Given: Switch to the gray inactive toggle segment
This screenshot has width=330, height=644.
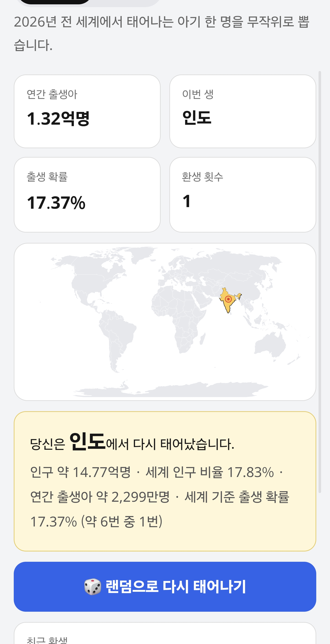Looking at the screenshot, I should [125, 2].
